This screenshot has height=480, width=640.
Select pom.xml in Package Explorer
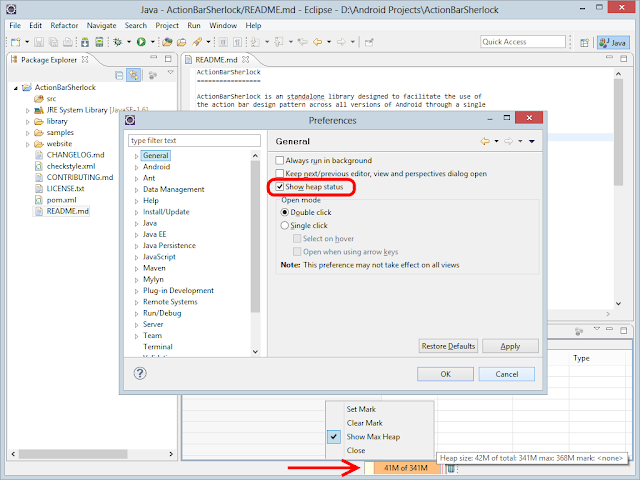click(x=61, y=200)
